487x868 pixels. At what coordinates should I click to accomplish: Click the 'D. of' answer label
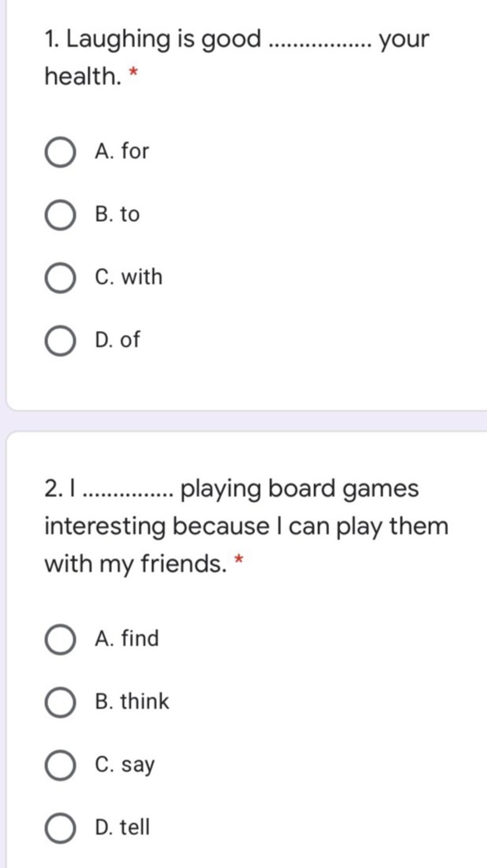tap(117, 339)
